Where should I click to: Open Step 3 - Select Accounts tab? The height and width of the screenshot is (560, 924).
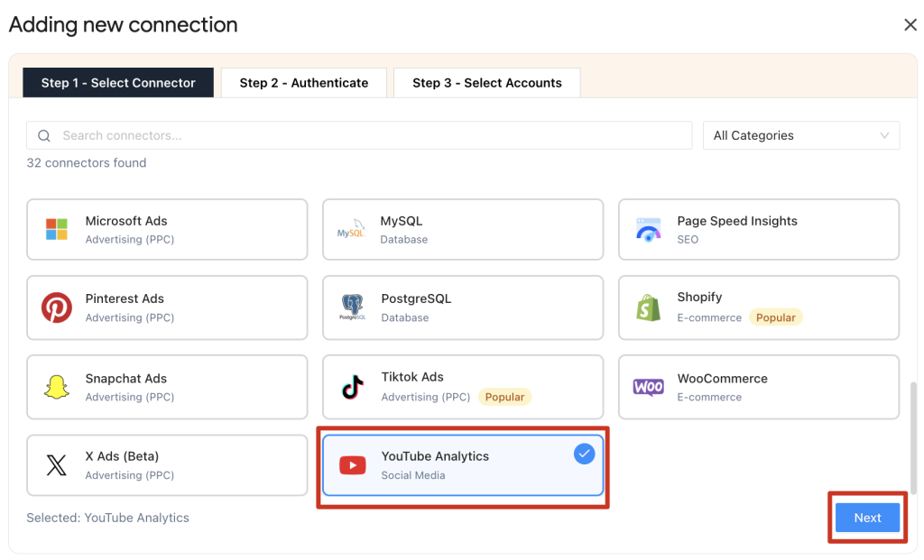486,82
